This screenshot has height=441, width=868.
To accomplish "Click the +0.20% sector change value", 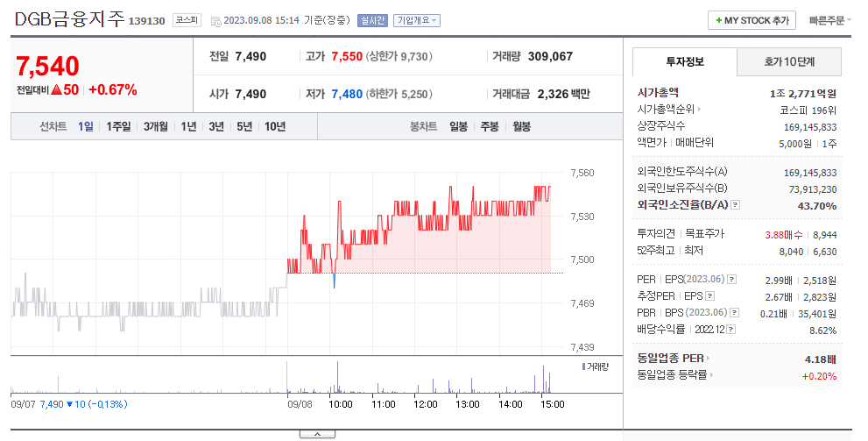I will click(x=819, y=376).
